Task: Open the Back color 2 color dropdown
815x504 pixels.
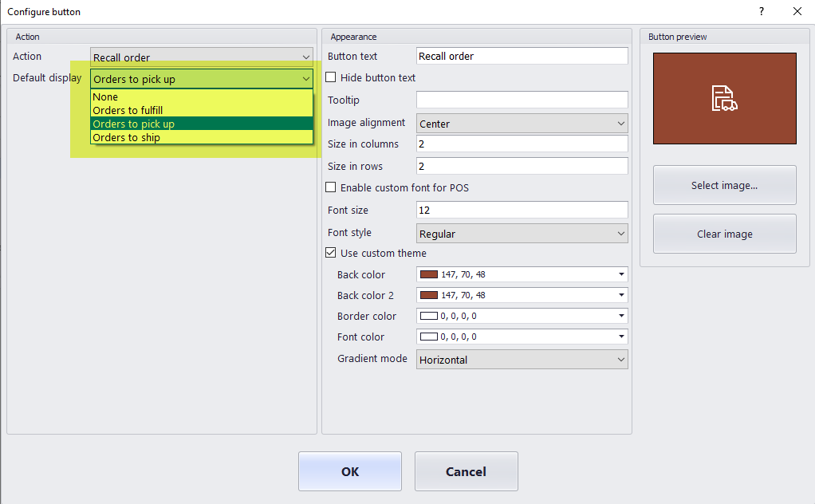Action: 621,295
